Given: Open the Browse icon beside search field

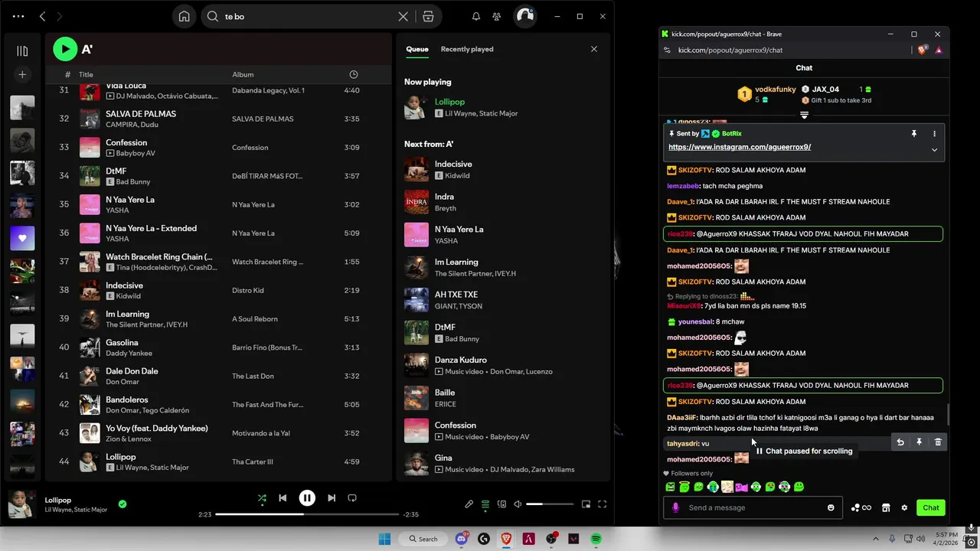Looking at the screenshot, I should pyautogui.click(x=428, y=16).
